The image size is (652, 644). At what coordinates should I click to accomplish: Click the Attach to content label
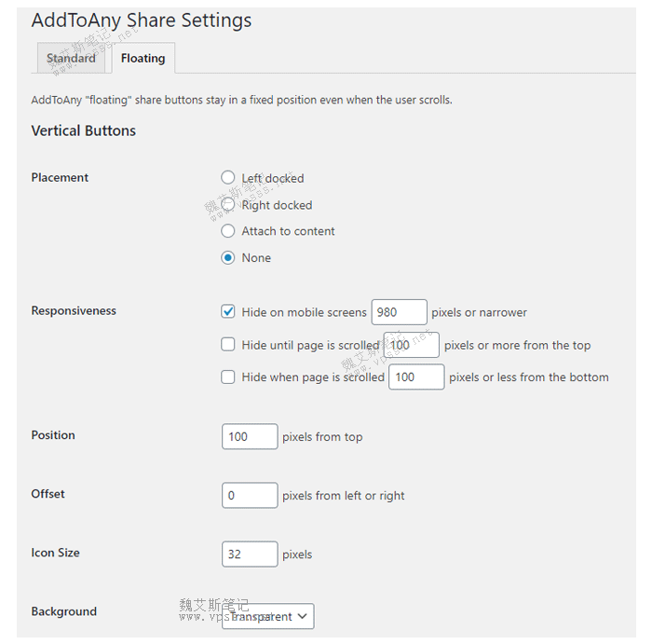(288, 231)
